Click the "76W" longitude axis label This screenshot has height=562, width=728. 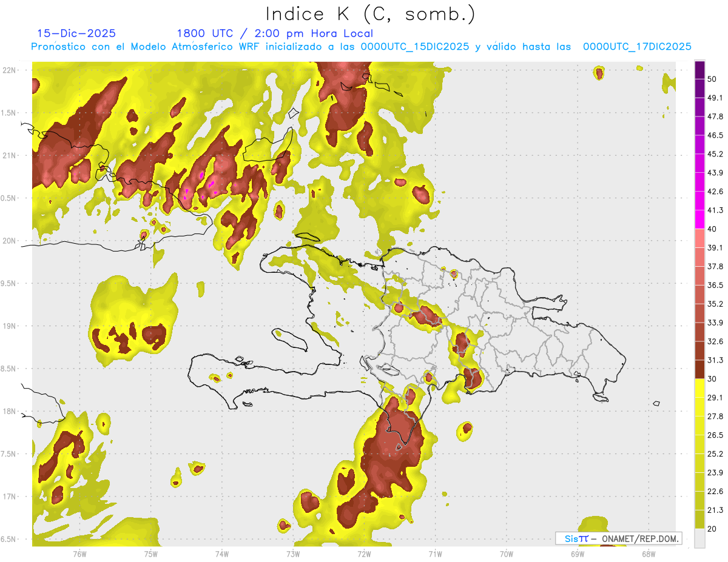pyautogui.click(x=79, y=554)
